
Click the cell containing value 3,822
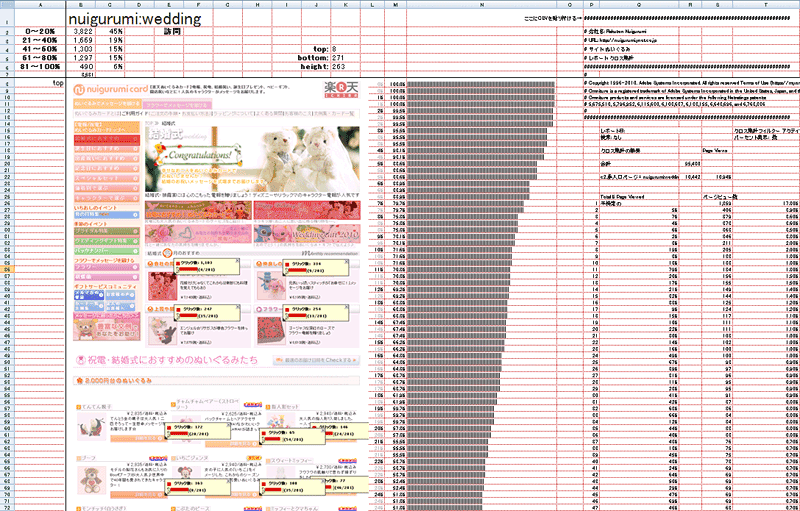[x=86, y=32]
